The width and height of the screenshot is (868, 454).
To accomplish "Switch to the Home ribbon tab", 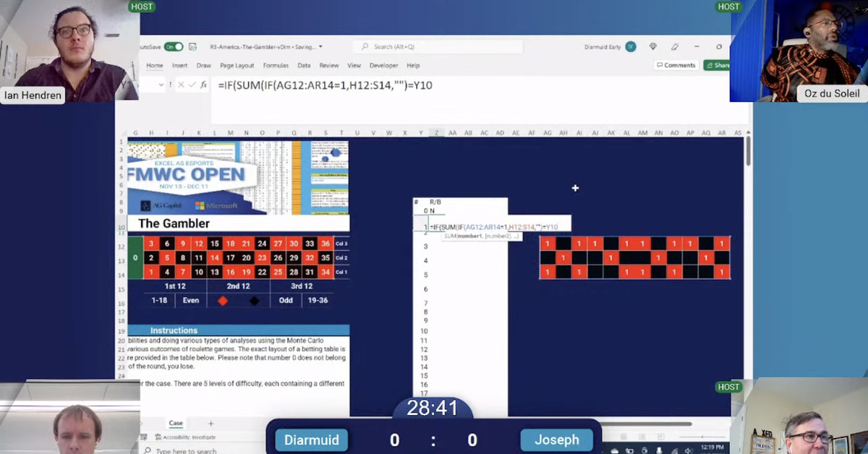I will point(155,65).
